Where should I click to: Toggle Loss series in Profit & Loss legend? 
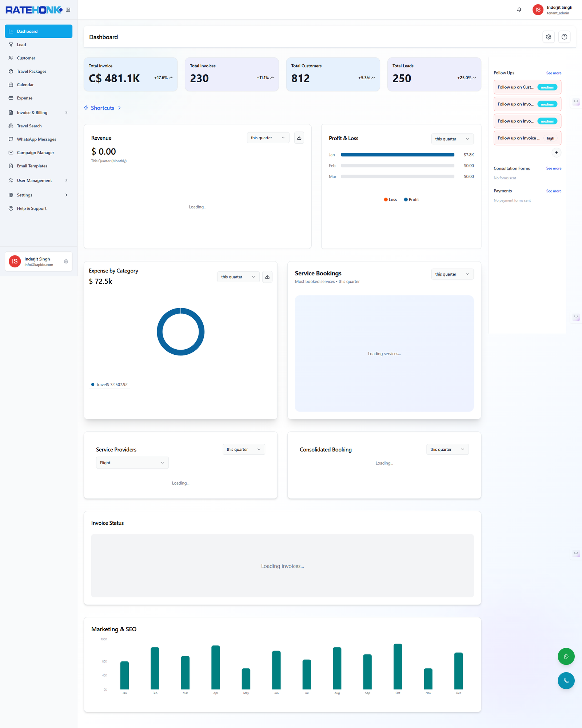(390, 200)
